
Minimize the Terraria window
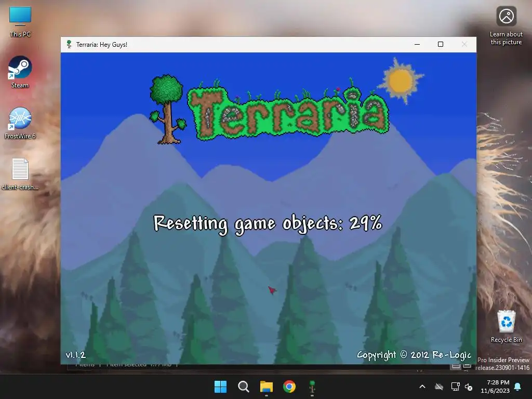417,44
